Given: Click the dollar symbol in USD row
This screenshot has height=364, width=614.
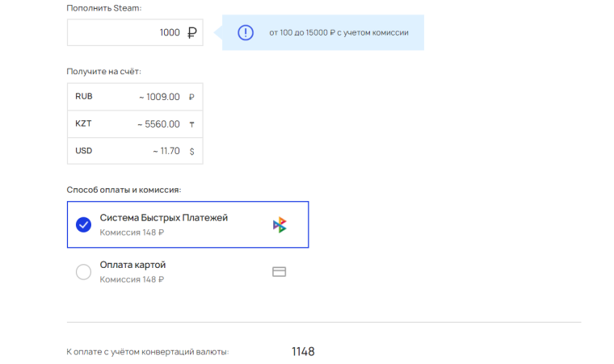Looking at the screenshot, I should (x=192, y=151).
